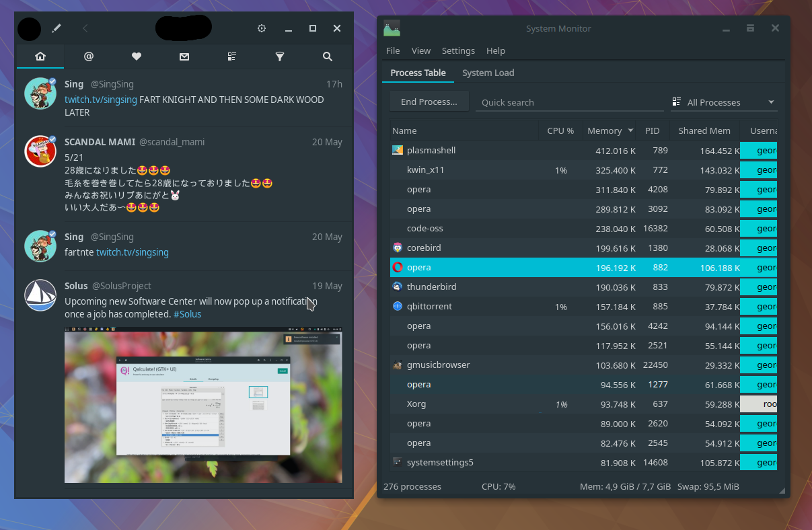
Task: Click the 20 May timestamp on SCANDAL MAMI tweet
Action: click(x=327, y=142)
